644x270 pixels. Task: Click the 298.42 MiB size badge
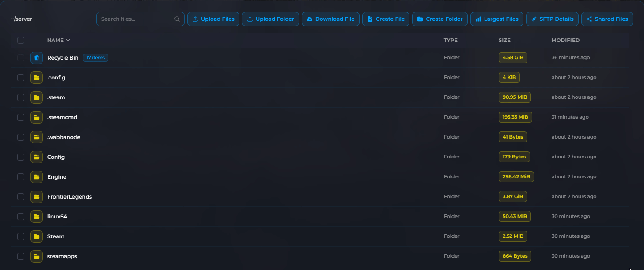click(516, 177)
